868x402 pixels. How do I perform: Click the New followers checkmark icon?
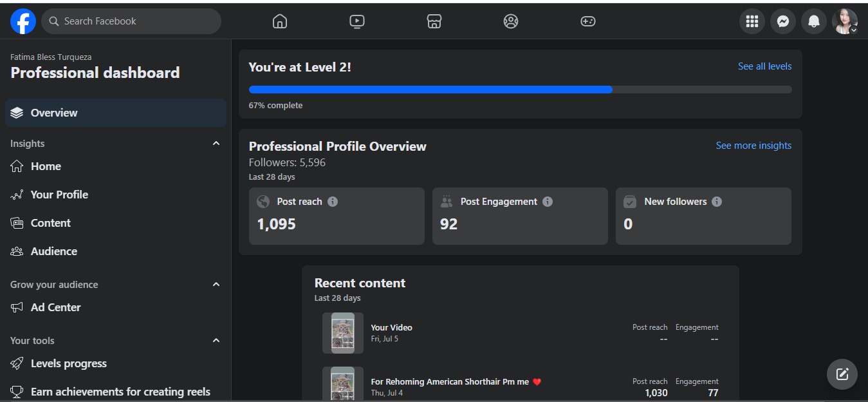(630, 202)
